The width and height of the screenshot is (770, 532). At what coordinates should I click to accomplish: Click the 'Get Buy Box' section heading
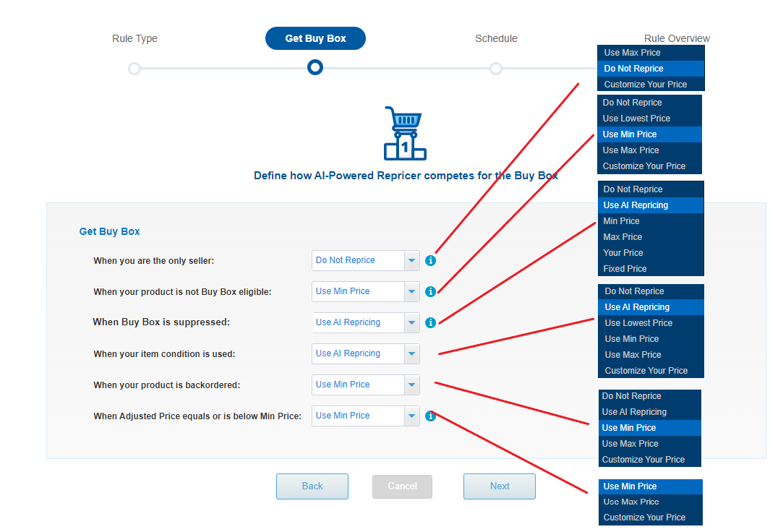click(x=109, y=231)
